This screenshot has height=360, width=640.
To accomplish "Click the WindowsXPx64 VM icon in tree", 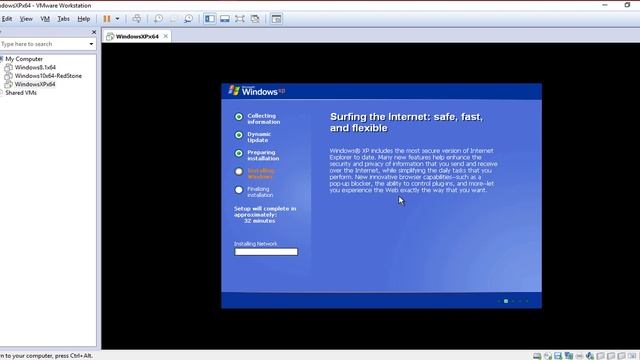I will pyautogui.click(x=8, y=84).
